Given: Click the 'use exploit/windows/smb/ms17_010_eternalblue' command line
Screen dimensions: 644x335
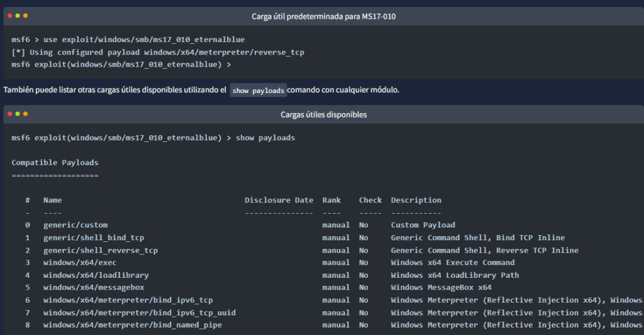Looking at the screenshot, I should [128, 40].
